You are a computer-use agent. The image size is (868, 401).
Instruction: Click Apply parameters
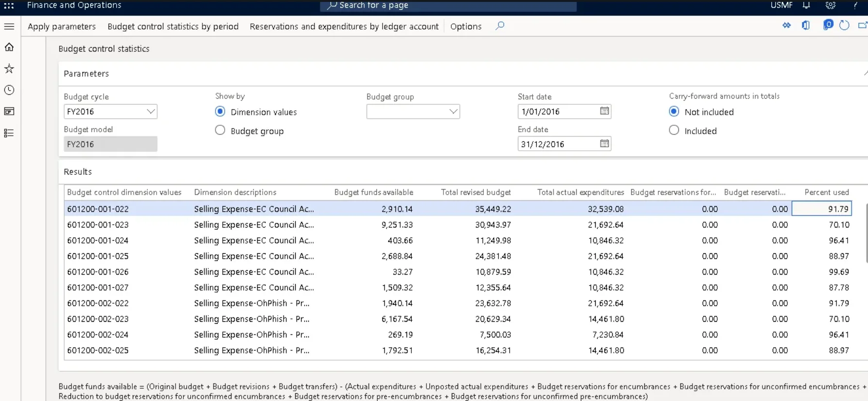click(x=62, y=26)
